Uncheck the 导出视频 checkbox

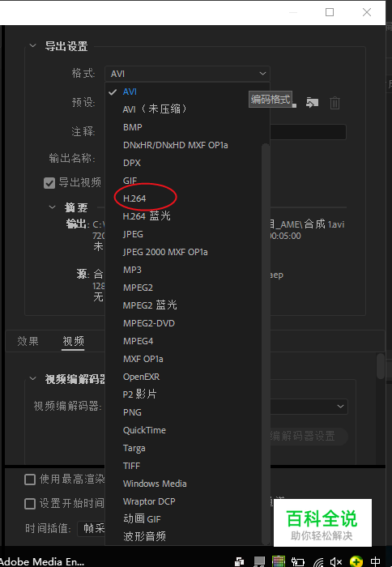tap(49, 183)
